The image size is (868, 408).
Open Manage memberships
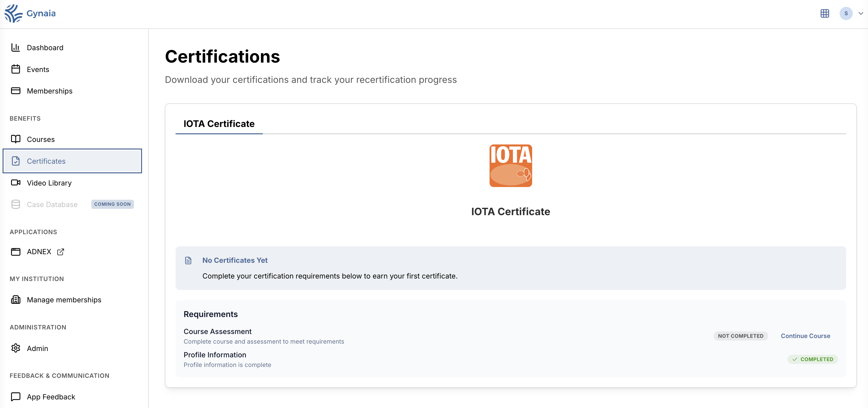(x=64, y=300)
